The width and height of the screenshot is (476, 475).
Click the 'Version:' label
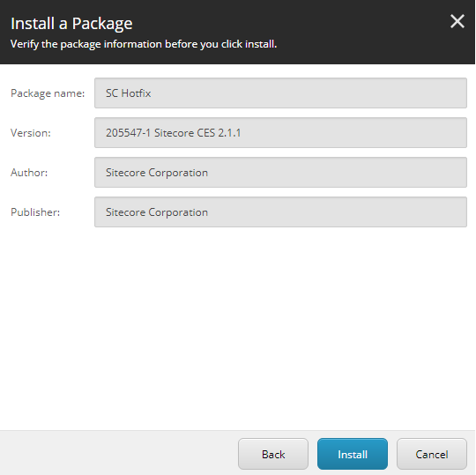coord(31,133)
